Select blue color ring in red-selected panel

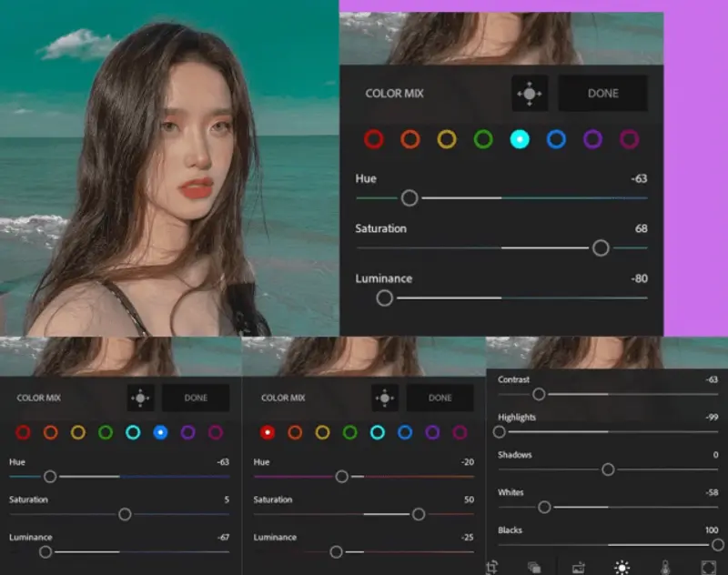[x=405, y=432]
